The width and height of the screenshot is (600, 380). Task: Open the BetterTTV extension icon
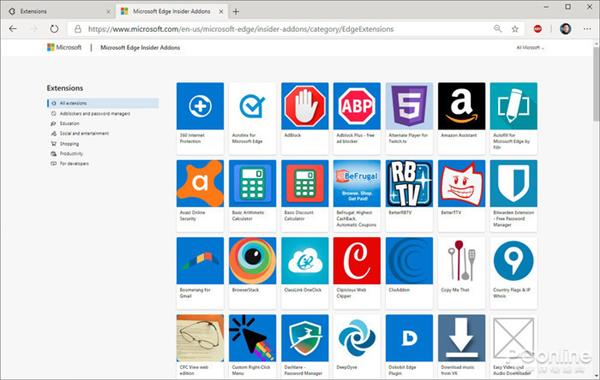pos(461,184)
